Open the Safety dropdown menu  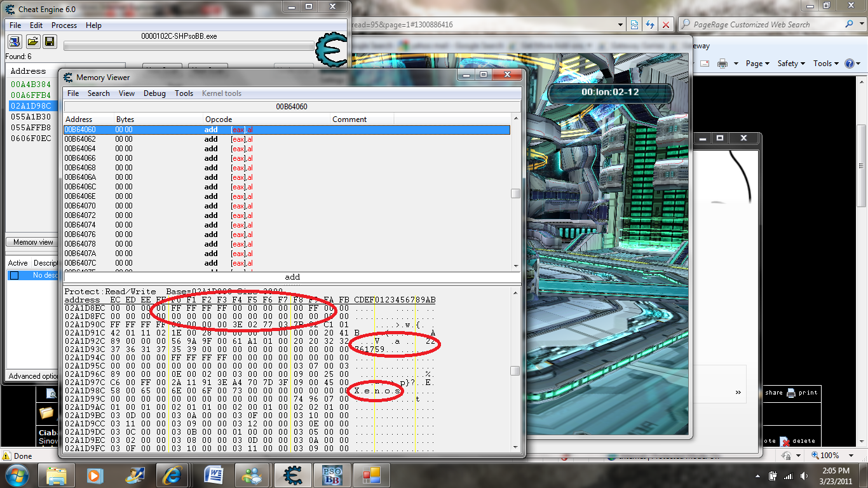pyautogui.click(x=791, y=64)
